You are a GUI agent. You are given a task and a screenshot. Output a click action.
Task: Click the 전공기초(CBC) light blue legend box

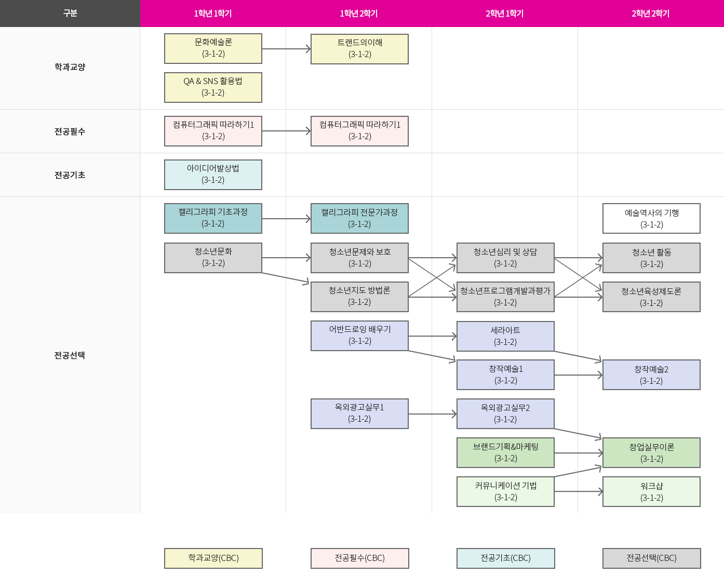pyautogui.click(x=505, y=558)
